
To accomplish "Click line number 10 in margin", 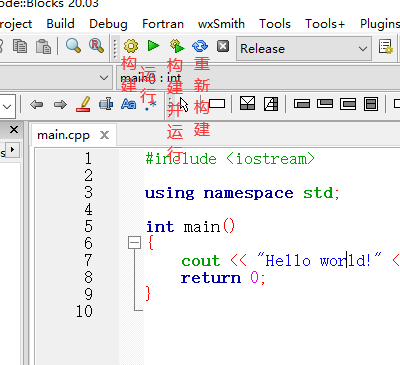I will point(84,311).
